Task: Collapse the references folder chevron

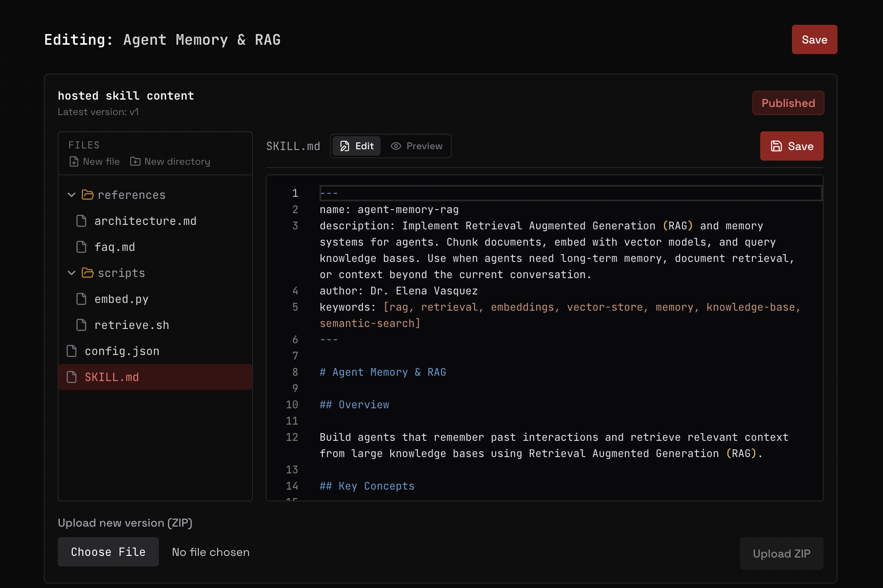Action: (x=72, y=195)
